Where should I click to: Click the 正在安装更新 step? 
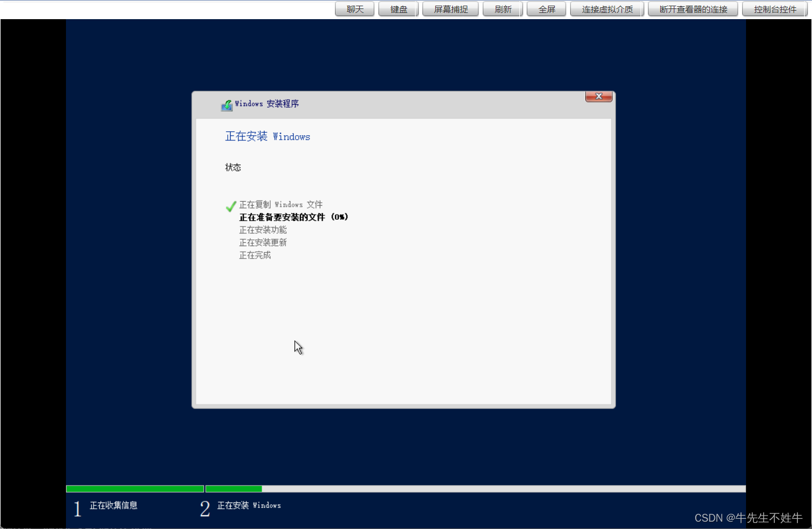point(263,242)
